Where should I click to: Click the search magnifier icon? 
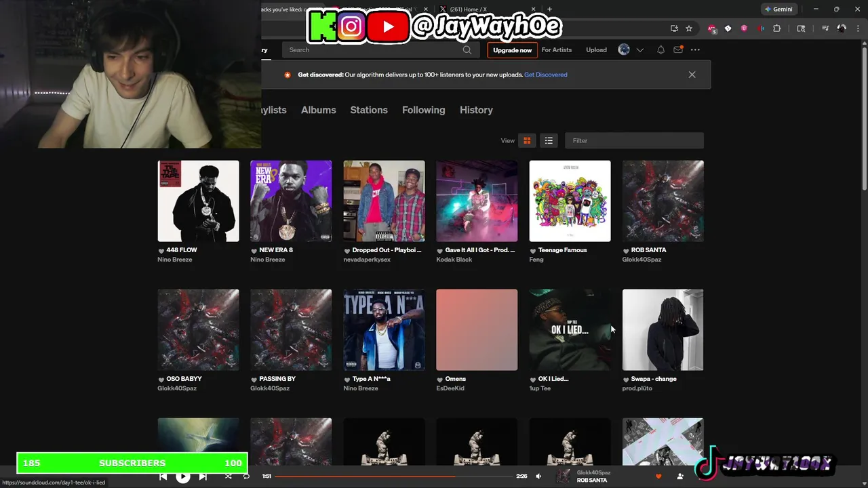click(467, 49)
